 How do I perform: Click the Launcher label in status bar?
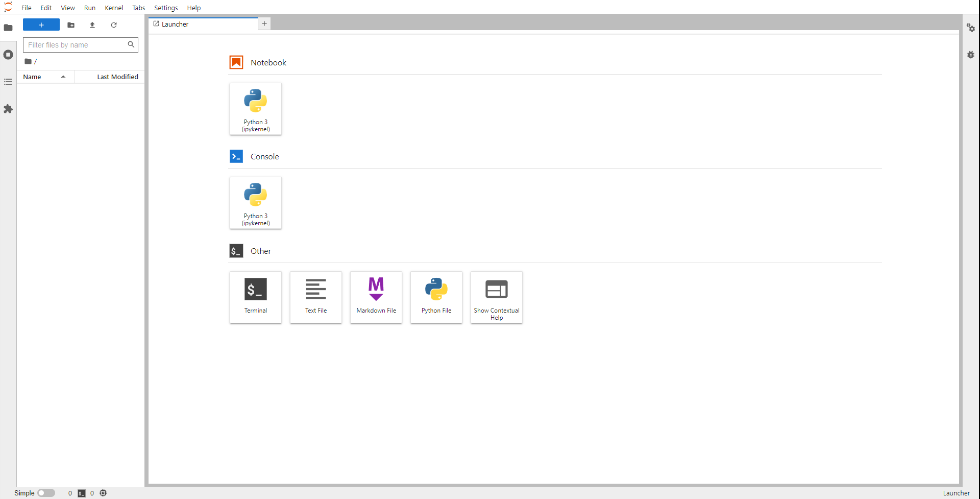[x=956, y=493]
